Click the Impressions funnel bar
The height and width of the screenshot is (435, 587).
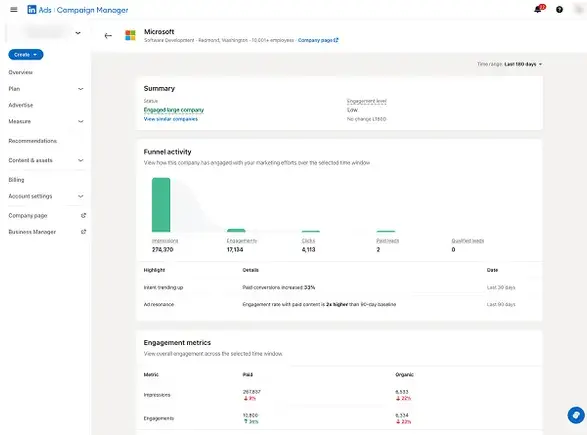pyautogui.click(x=161, y=205)
